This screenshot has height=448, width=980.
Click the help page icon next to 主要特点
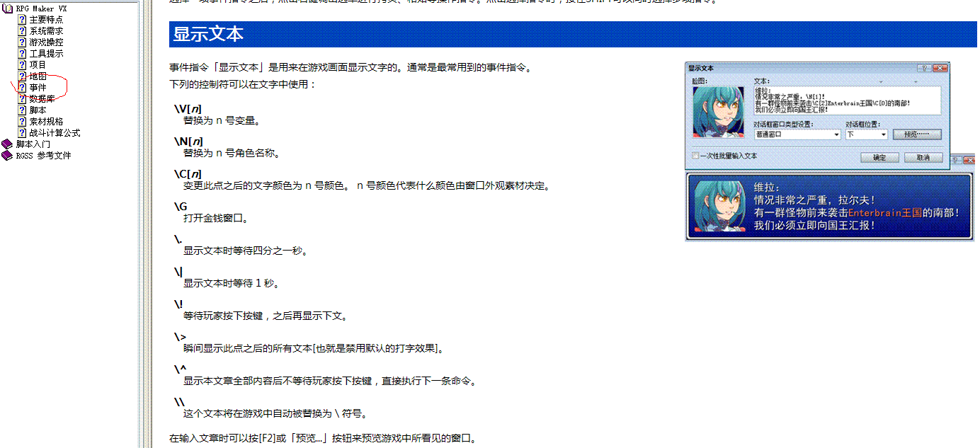point(23,20)
